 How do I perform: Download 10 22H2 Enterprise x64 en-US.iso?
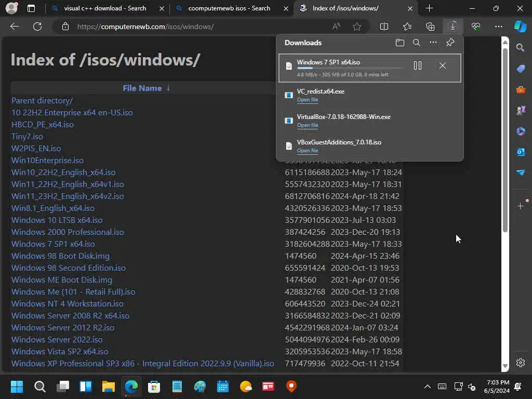point(72,112)
